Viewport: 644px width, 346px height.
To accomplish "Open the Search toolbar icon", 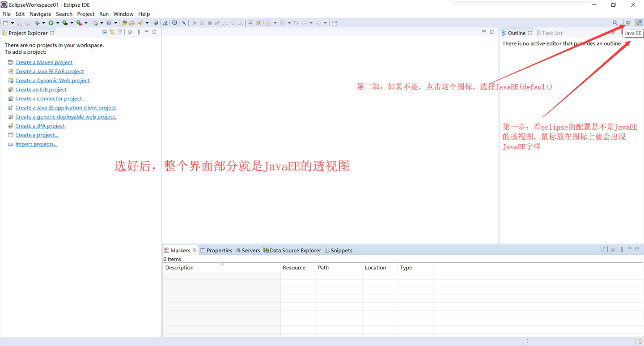I will coord(614,23).
